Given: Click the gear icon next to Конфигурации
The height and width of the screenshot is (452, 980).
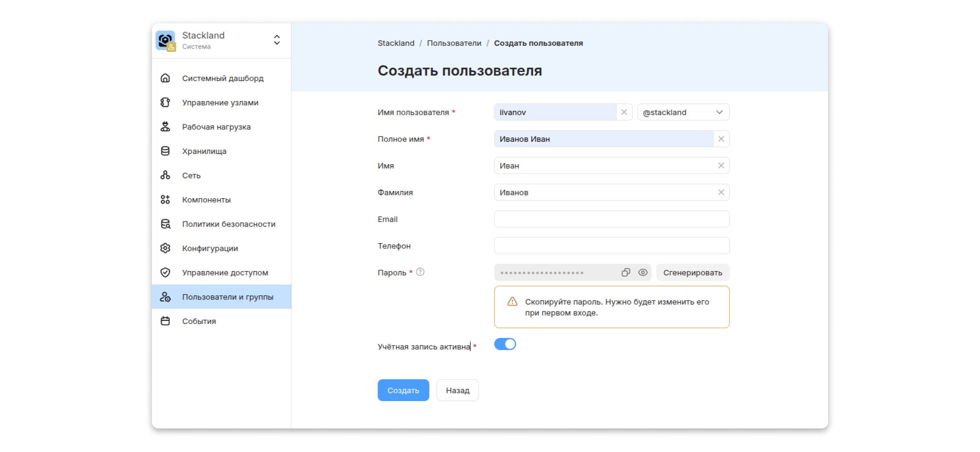Looking at the screenshot, I should [x=165, y=248].
